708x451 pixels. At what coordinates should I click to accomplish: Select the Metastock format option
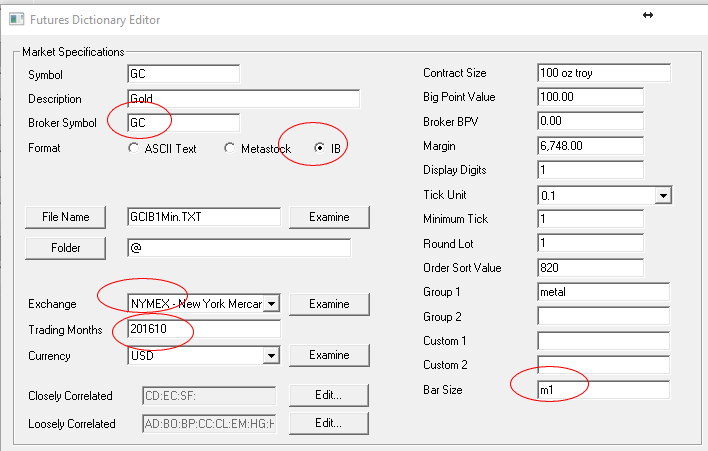coord(231,148)
